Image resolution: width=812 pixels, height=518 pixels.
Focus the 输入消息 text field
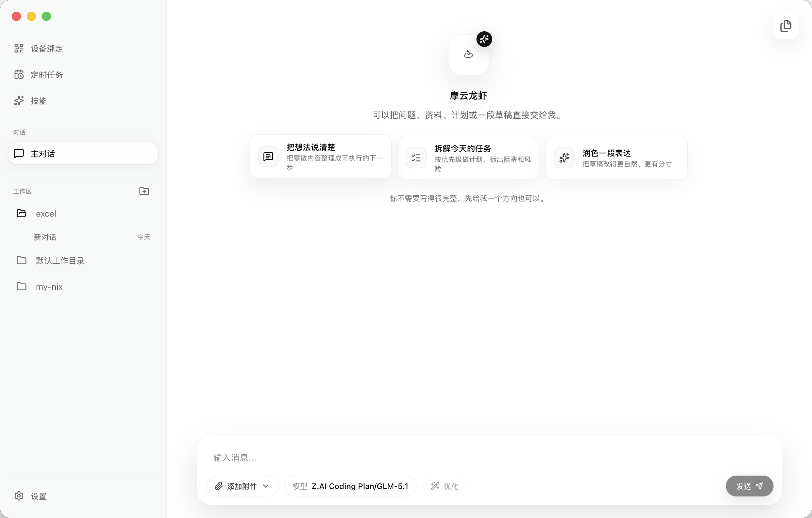[x=489, y=457]
